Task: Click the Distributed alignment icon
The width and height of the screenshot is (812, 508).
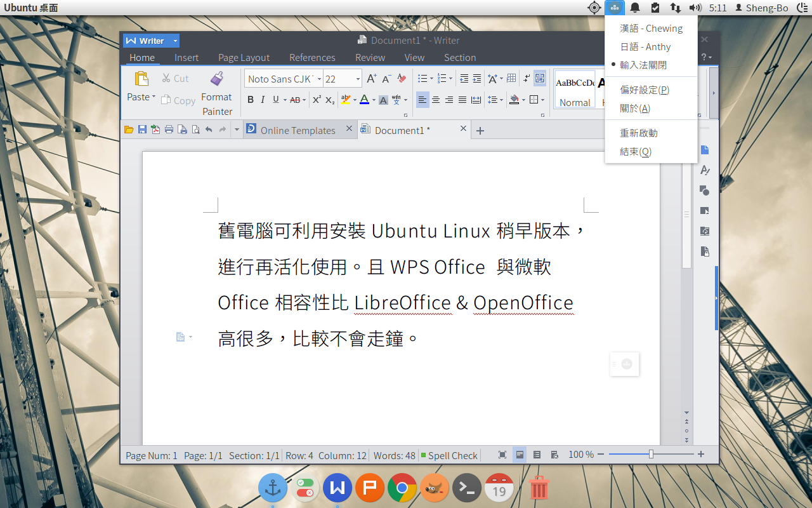Action: pos(476,100)
